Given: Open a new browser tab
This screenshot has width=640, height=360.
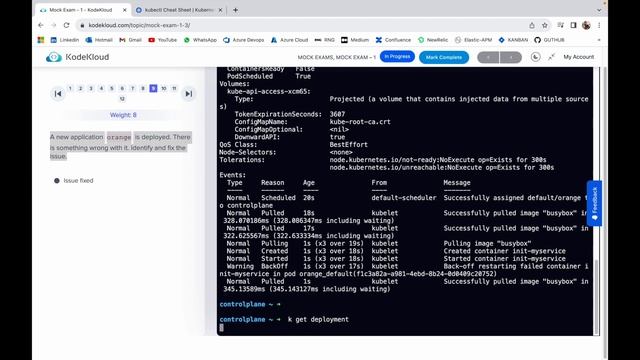Looking at the screenshot, I should 235,10.
